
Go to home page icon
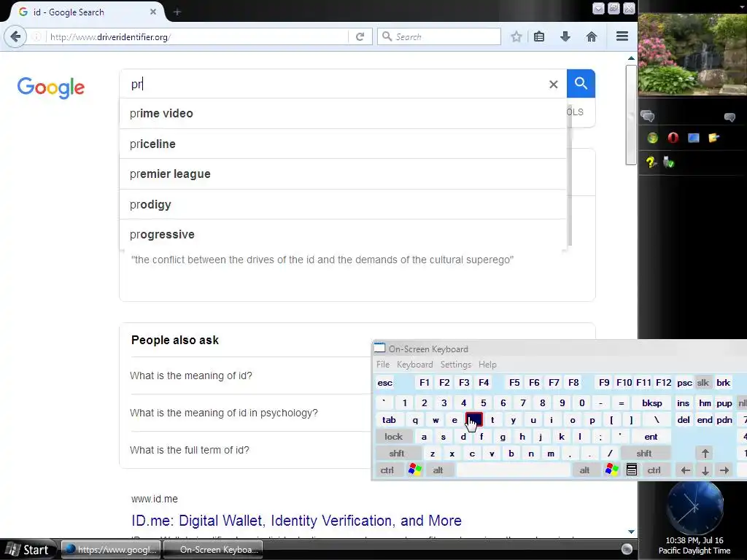pyautogui.click(x=591, y=36)
